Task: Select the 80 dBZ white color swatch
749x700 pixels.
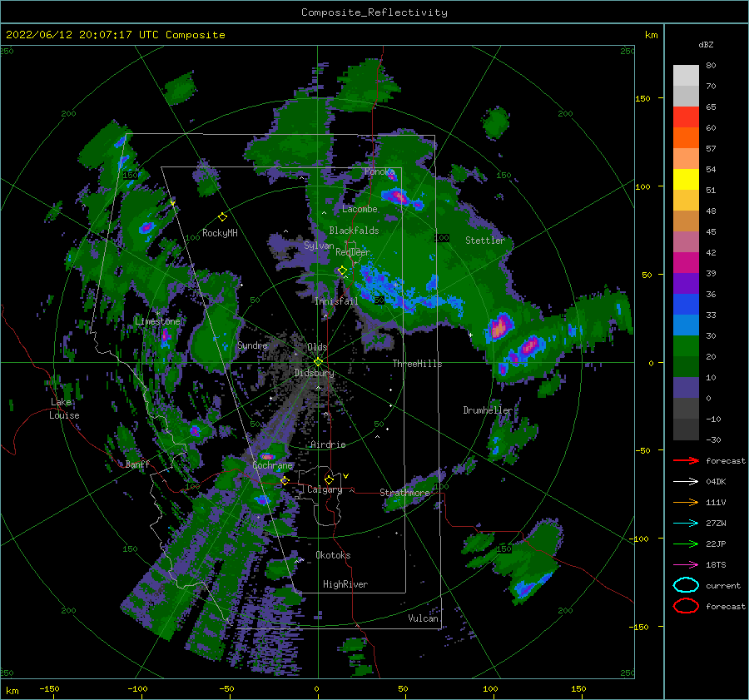Action: pyautogui.click(x=686, y=75)
